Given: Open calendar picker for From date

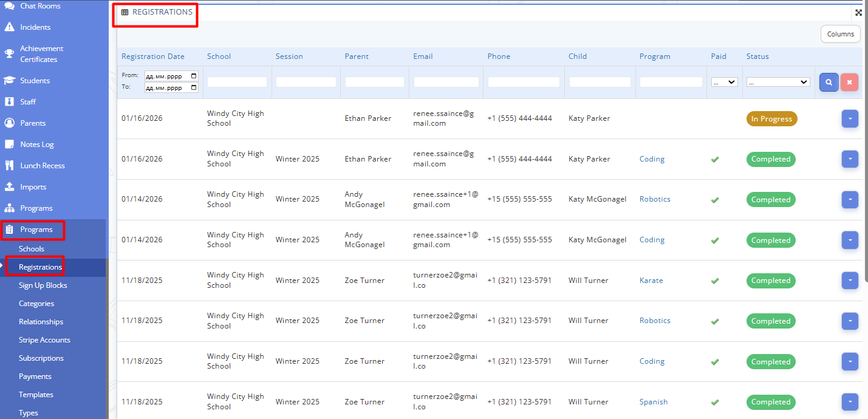Looking at the screenshot, I should point(194,76).
